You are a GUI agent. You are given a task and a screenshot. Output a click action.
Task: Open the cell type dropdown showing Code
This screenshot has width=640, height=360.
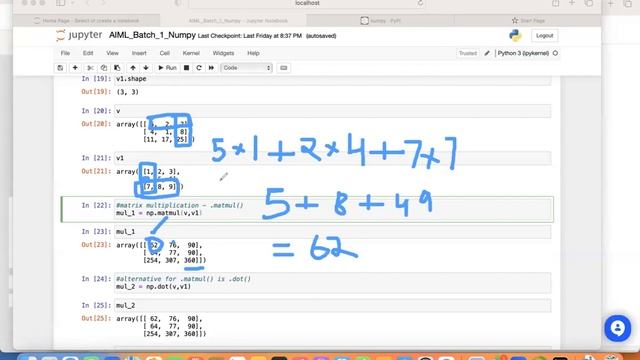[247, 68]
